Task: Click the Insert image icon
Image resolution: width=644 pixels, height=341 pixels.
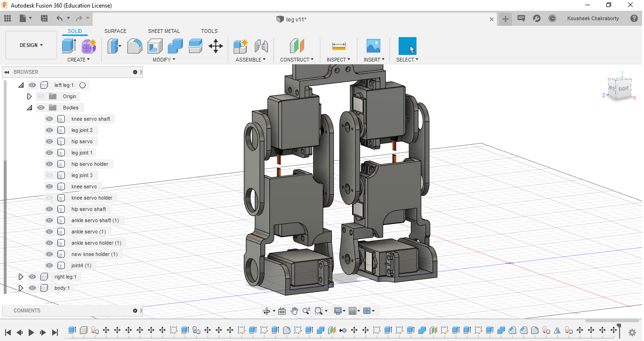Action: click(x=373, y=46)
